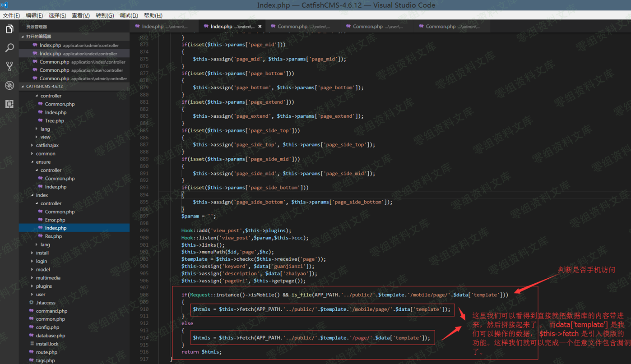Select Rss.php in the explorer tree
The width and height of the screenshot is (631, 364).
tap(53, 236)
